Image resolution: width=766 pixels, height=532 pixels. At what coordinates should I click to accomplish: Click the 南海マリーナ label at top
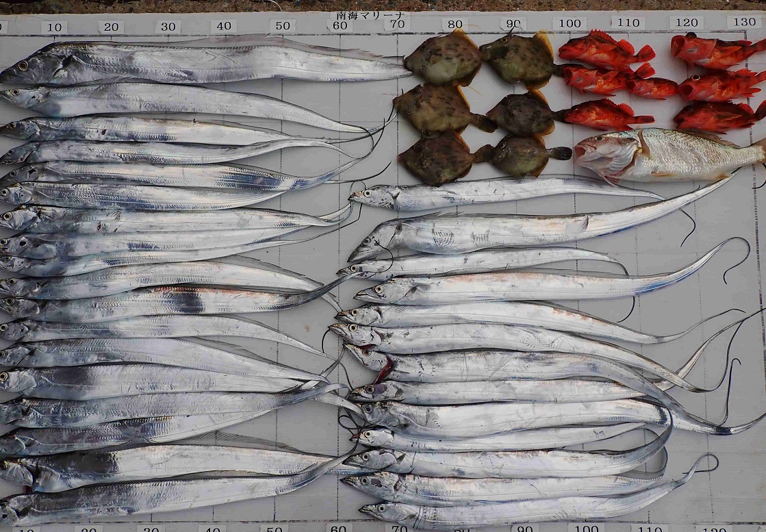369,16
